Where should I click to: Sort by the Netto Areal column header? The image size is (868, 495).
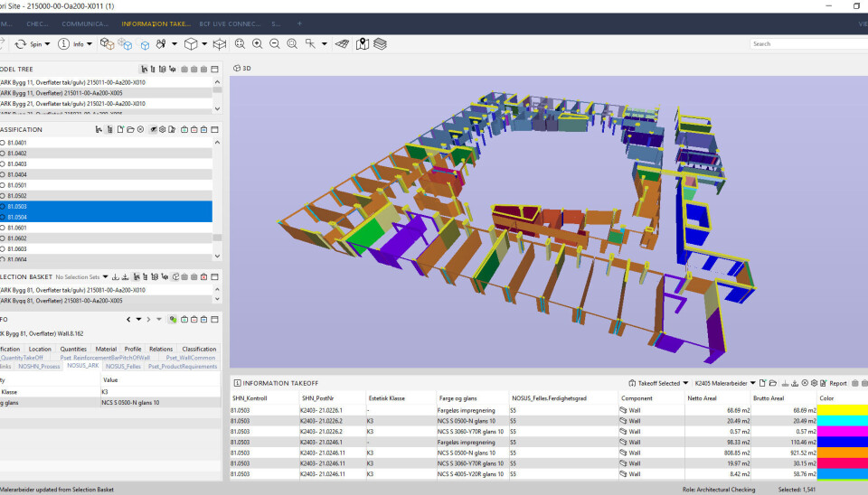tap(717, 397)
